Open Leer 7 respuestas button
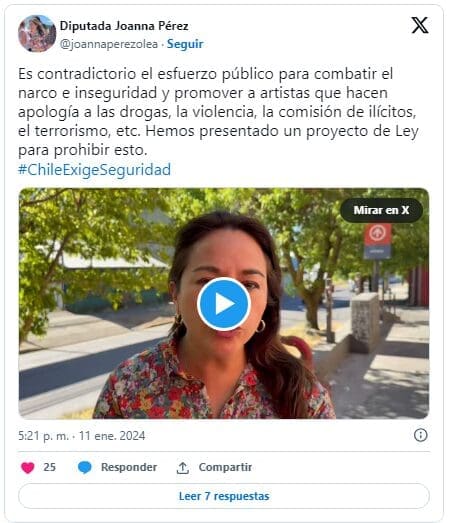Viewport: 449px width, 523px height. pyautogui.click(x=224, y=496)
